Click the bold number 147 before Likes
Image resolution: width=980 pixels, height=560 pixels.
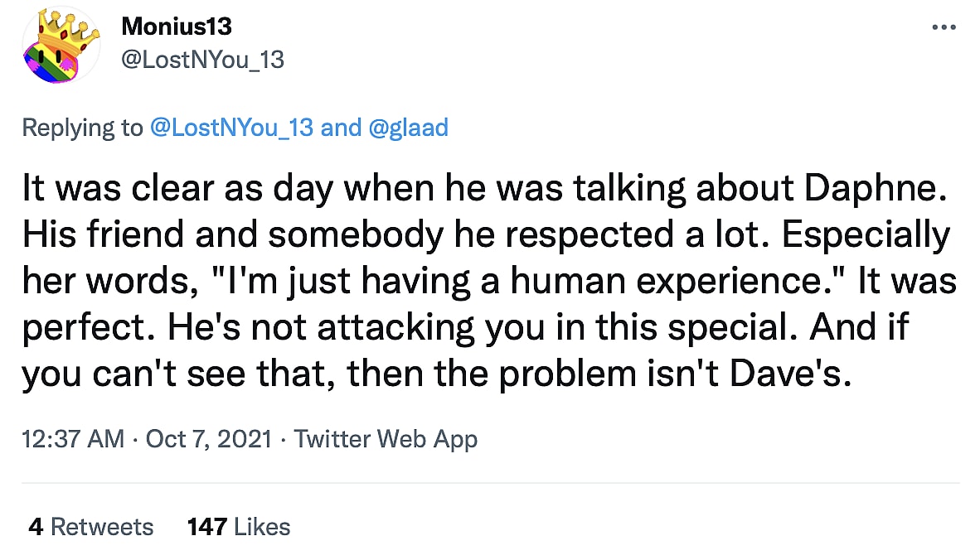(x=208, y=527)
